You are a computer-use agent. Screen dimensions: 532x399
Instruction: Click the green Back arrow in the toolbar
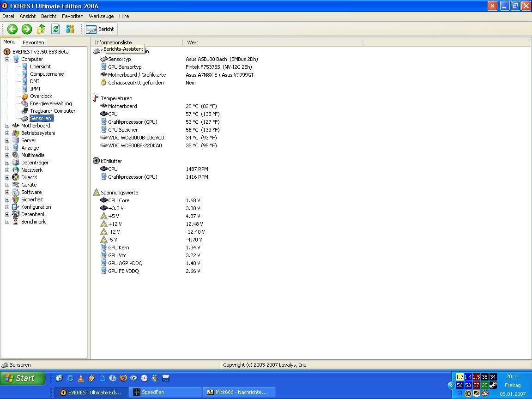coord(12,29)
